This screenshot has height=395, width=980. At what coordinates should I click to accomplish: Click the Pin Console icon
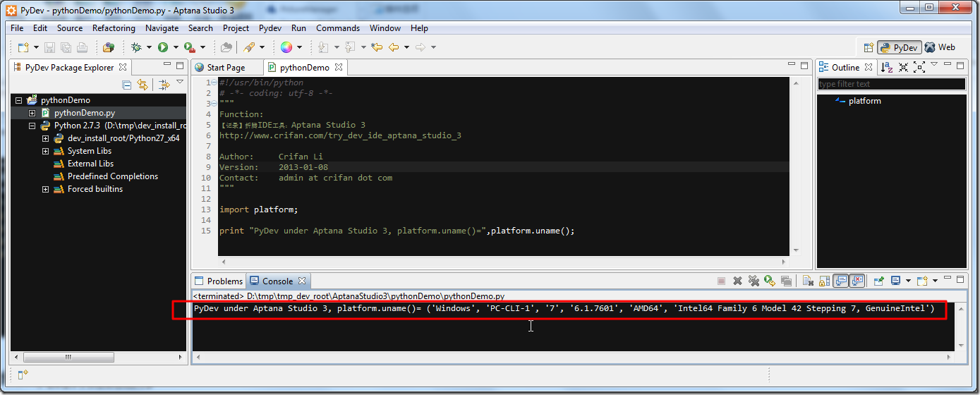point(878,281)
